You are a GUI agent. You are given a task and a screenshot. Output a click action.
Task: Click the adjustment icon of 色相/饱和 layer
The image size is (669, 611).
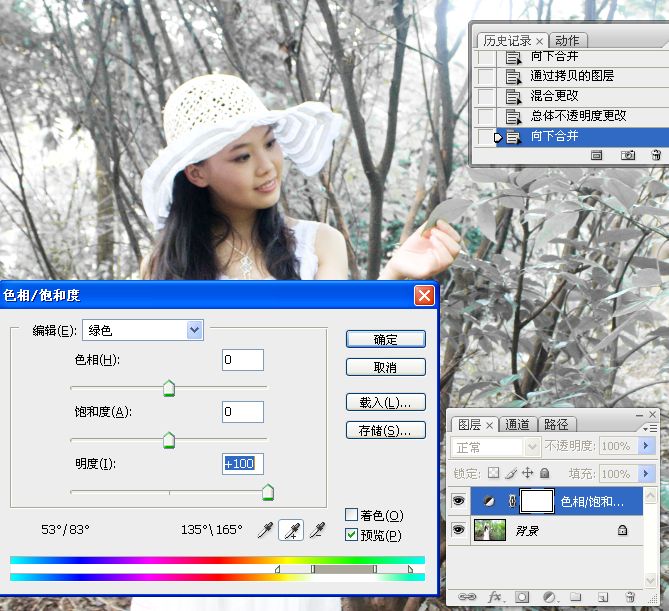coord(489,501)
